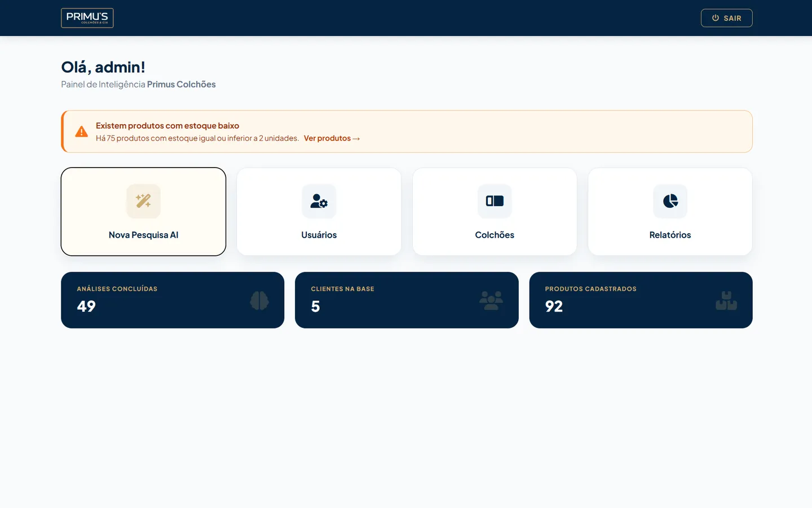Open the Nova Pesquisa AI label
Viewport: 812px width, 508px height.
pyautogui.click(x=143, y=235)
